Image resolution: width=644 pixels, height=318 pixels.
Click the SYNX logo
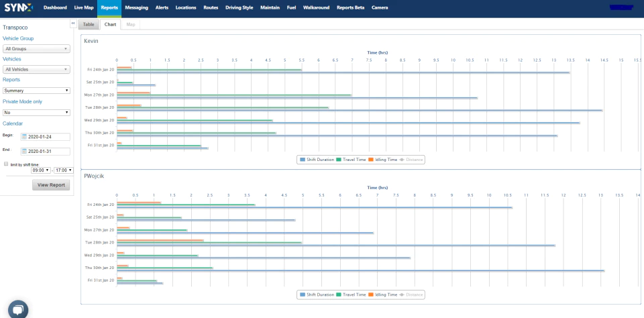point(19,7)
